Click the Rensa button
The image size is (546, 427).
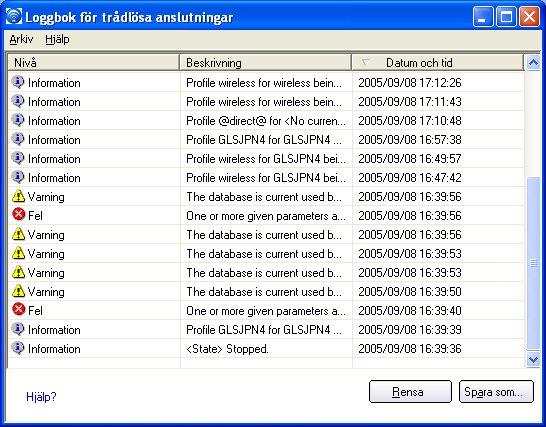pos(410,392)
